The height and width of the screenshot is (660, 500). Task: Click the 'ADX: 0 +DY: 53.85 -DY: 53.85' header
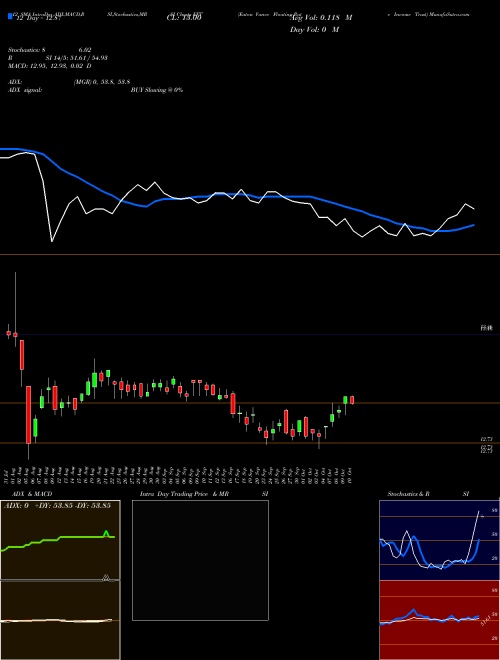[x=58, y=505]
